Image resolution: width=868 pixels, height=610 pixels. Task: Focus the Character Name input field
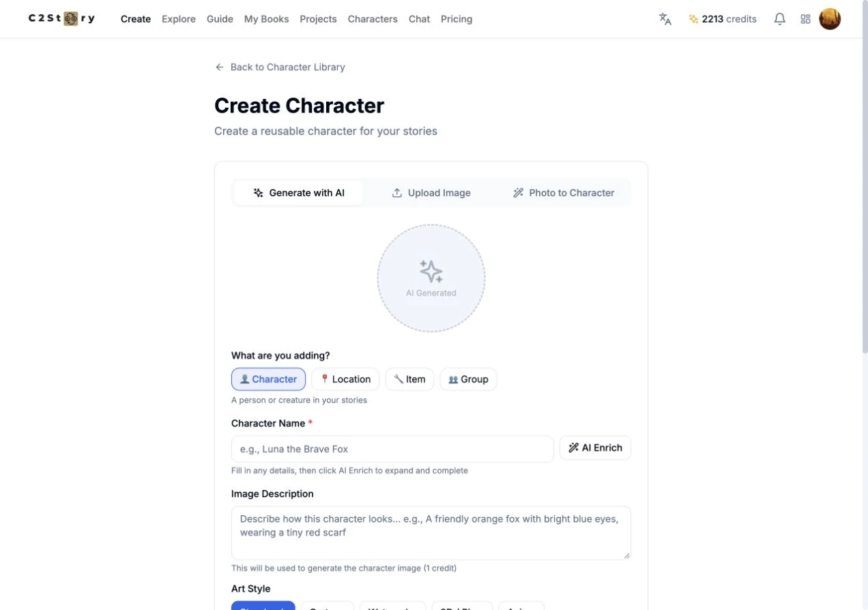click(392, 449)
